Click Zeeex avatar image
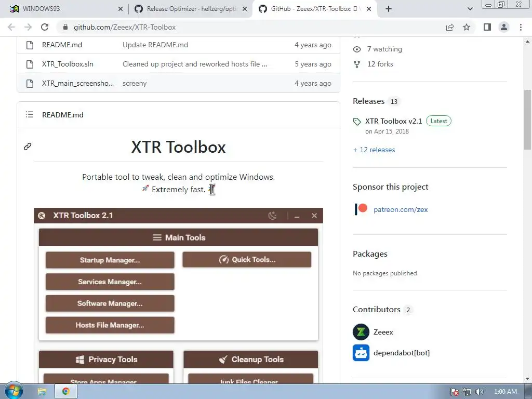Image resolution: width=532 pixels, height=399 pixels. pos(361,332)
